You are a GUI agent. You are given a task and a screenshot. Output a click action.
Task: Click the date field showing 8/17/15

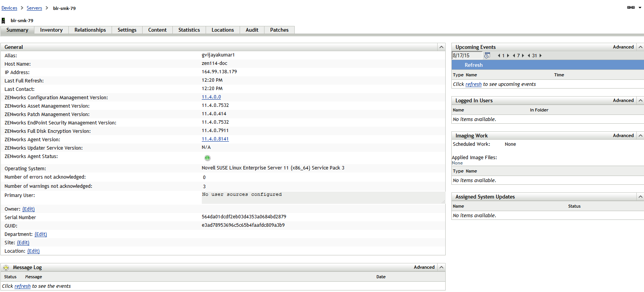coord(467,56)
